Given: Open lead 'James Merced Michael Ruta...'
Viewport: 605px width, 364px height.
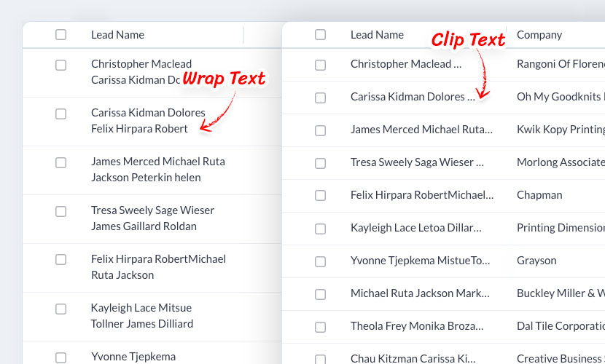Looking at the screenshot, I should [x=421, y=130].
